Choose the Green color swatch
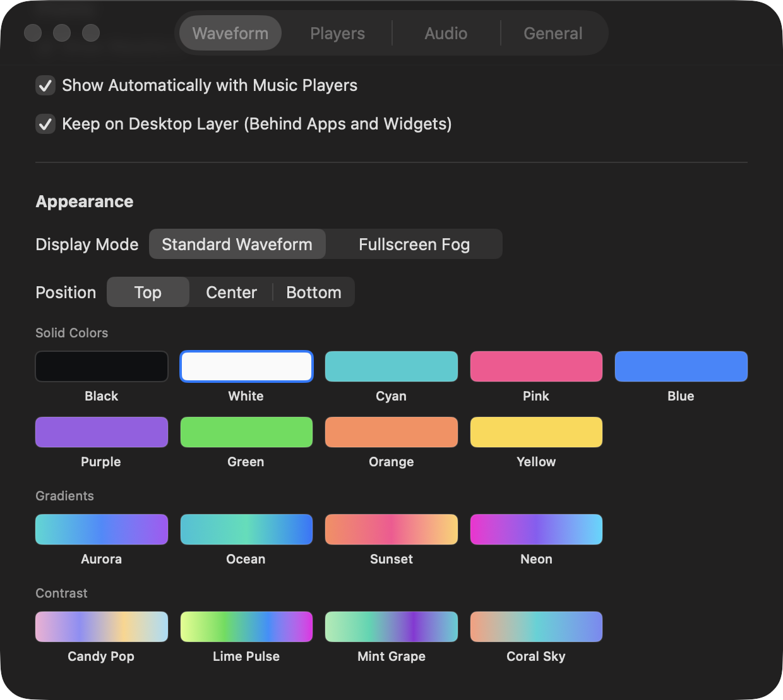This screenshot has width=783, height=700. 246,432
